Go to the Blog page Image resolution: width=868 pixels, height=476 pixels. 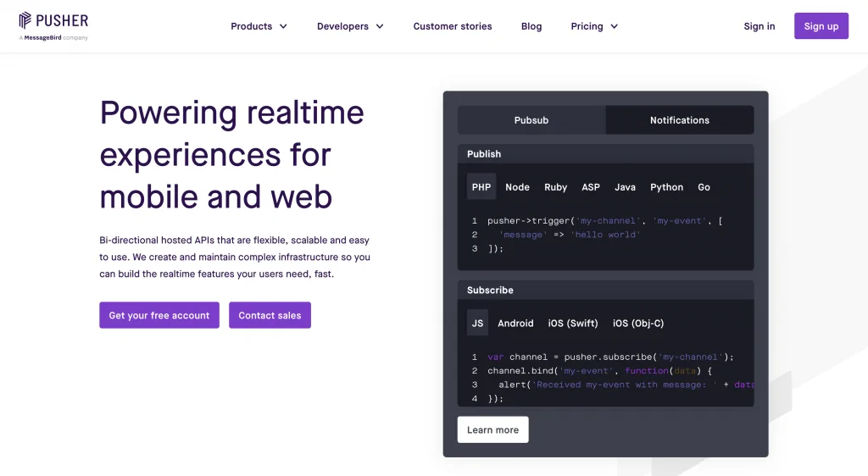coord(531,26)
